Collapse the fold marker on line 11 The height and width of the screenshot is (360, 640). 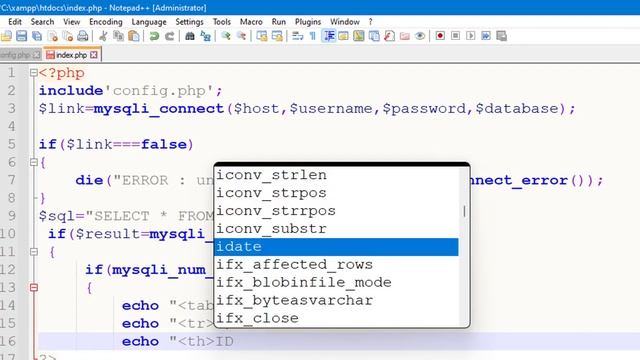click(x=34, y=252)
